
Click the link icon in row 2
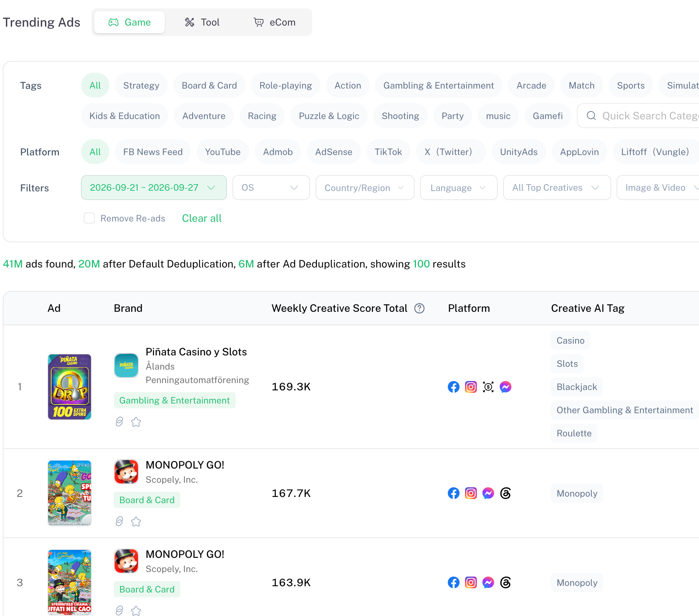119,521
